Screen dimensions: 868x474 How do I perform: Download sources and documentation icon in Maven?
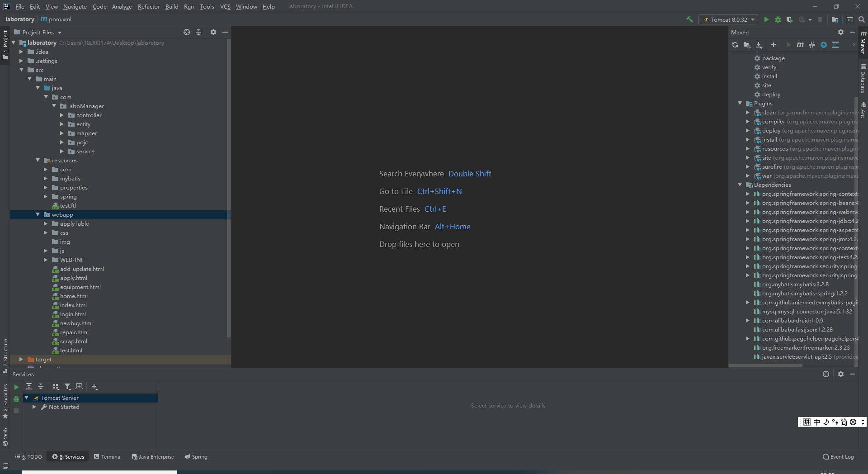tap(759, 45)
